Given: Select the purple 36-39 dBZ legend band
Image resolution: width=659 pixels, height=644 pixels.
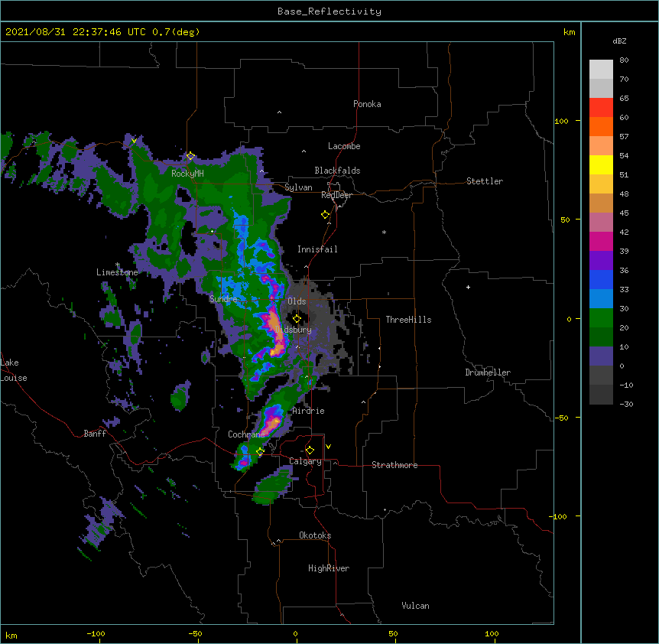Looking at the screenshot, I should tap(601, 260).
